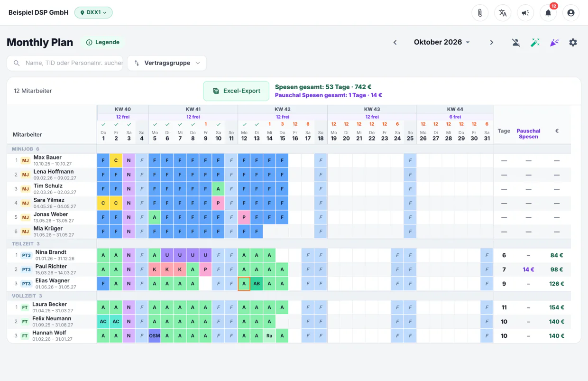This screenshot has height=381, width=588.
Task: Click the crossed-out person icon
Action: (516, 42)
